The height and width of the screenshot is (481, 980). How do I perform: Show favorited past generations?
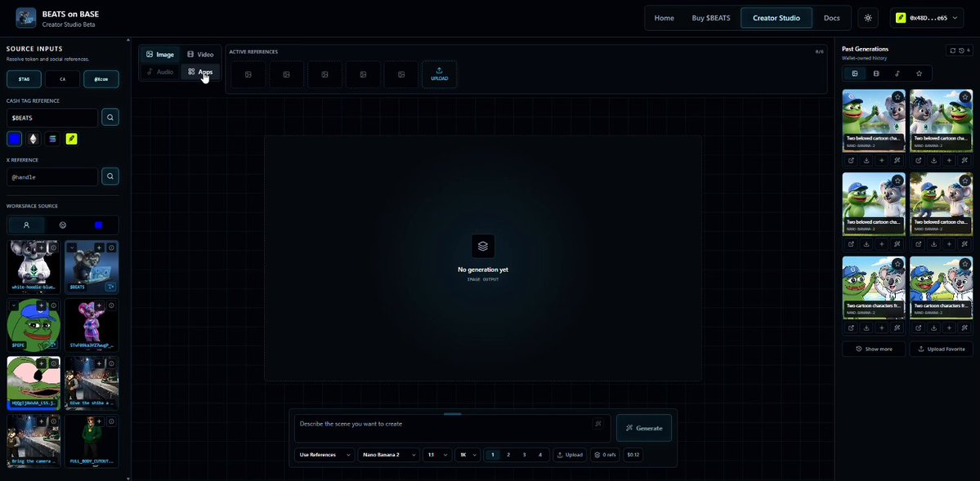tap(919, 73)
